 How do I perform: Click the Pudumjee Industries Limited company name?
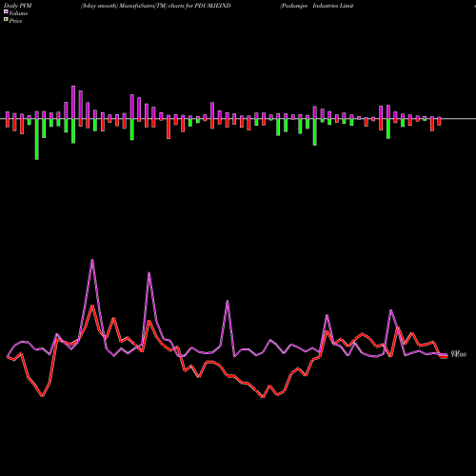pyautogui.click(x=317, y=6)
